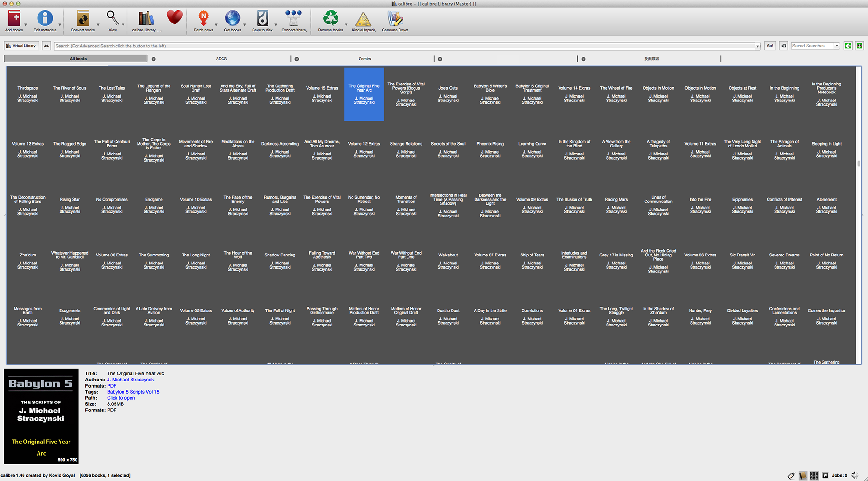Select the book 'The River of Souls'
This screenshot has width=868, height=481.
tap(69, 94)
